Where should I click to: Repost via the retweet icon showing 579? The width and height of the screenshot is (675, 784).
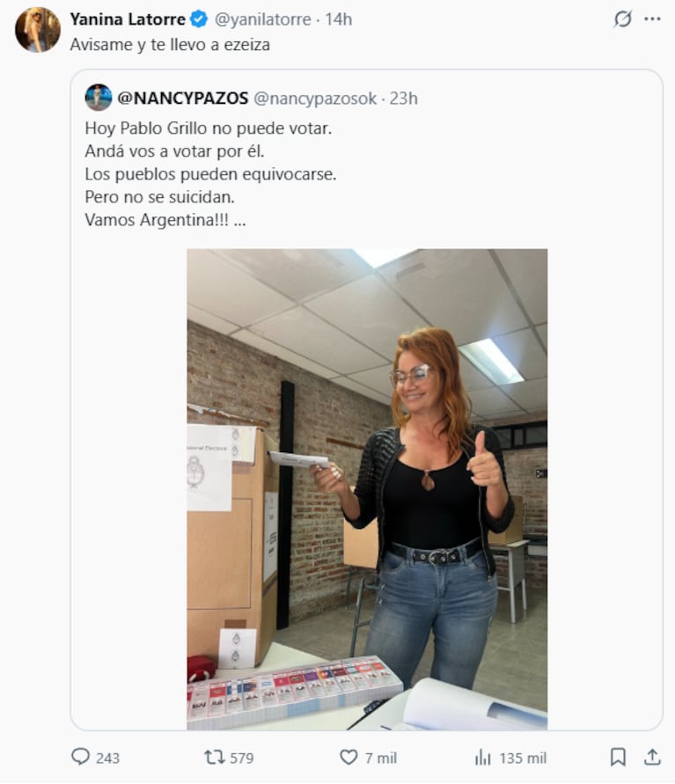229,758
